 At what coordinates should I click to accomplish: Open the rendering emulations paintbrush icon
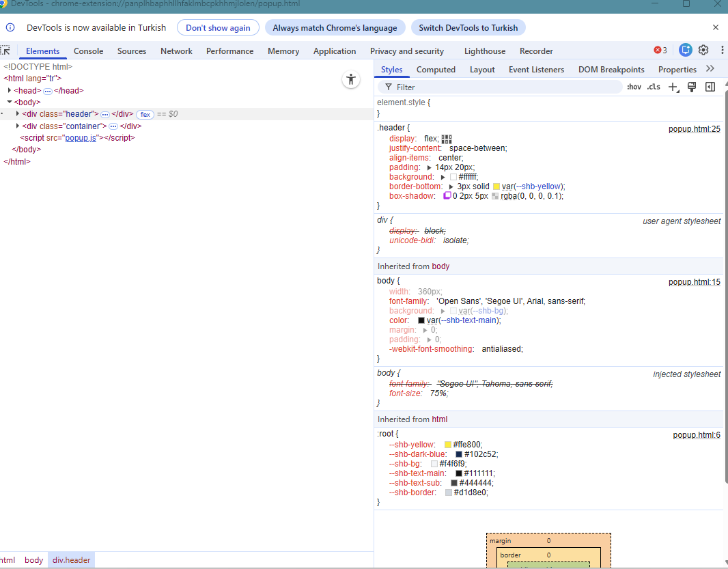pyautogui.click(x=692, y=87)
